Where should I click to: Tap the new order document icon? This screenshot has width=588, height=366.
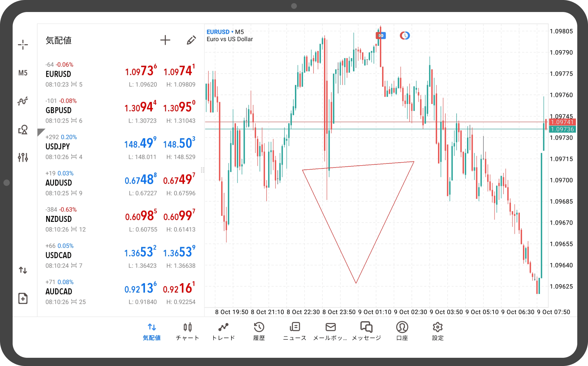point(23,298)
